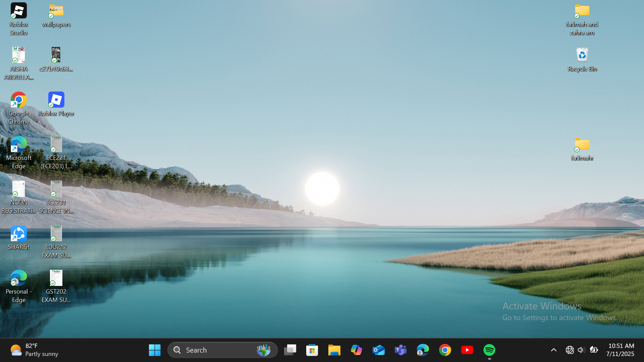Expand the hidden system tray icons chevron
Screen dimensions: 644x362
click(x=554, y=350)
